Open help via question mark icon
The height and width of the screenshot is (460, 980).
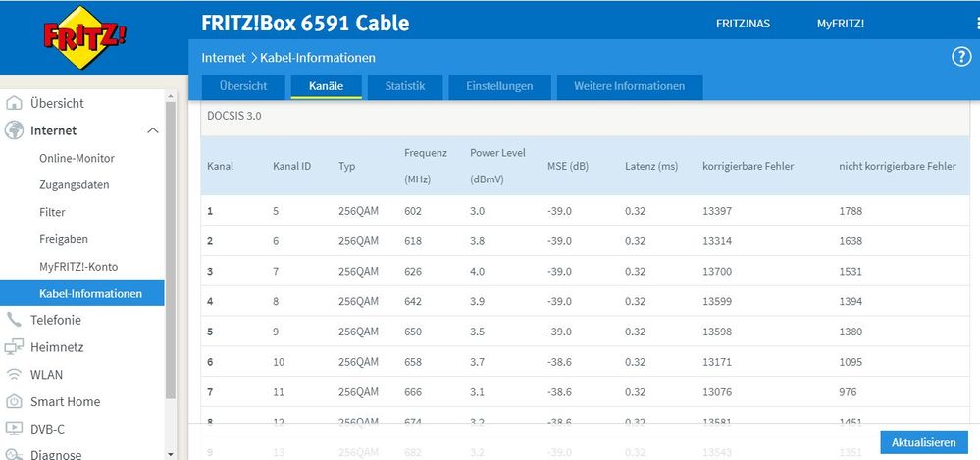(961, 57)
